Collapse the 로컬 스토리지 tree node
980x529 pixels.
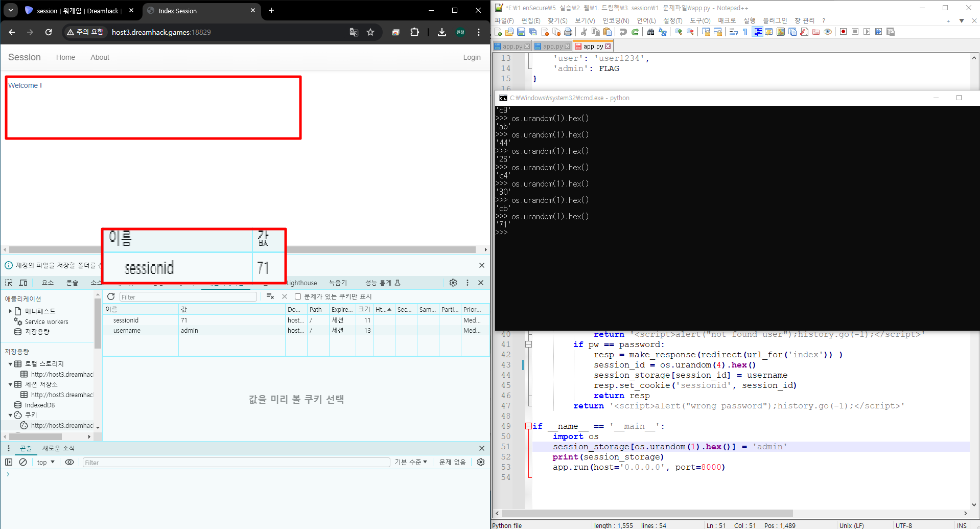coord(10,364)
